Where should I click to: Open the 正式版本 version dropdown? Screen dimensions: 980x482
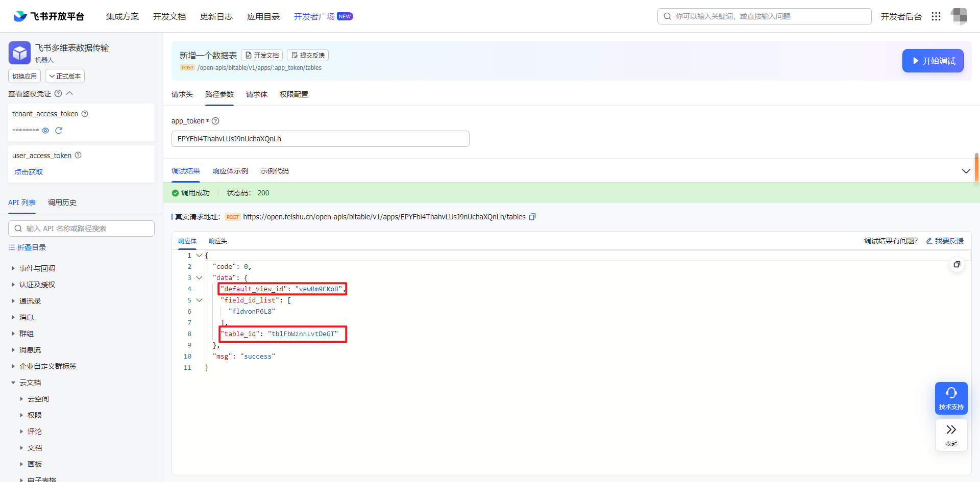coord(65,76)
